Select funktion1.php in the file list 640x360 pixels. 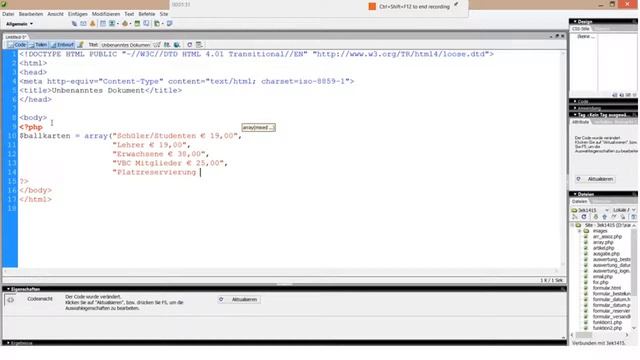tap(607, 322)
